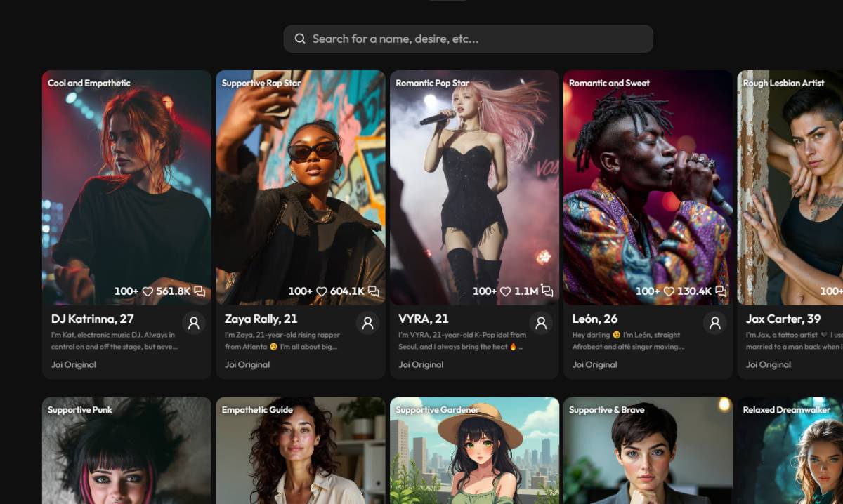Click chat bubbles icon on Zaya Rally card
The height and width of the screenshot is (504, 843).
[x=373, y=291]
